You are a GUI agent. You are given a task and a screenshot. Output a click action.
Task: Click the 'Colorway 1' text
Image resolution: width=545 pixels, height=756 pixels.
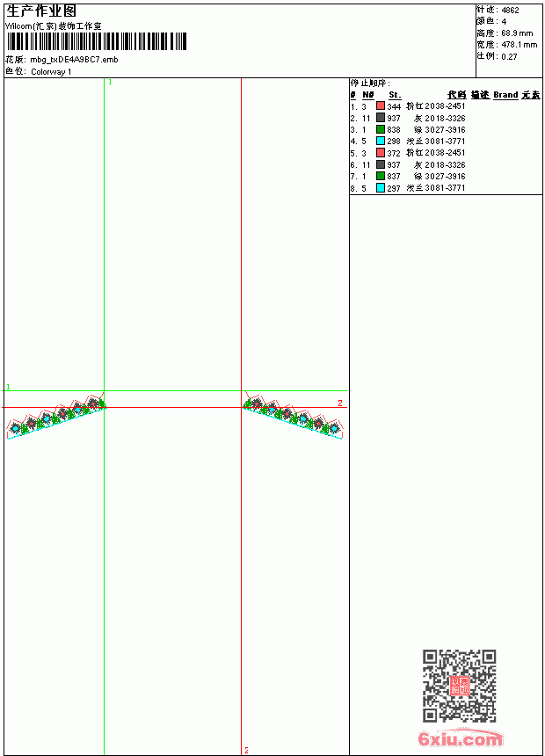click(x=51, y=72)
